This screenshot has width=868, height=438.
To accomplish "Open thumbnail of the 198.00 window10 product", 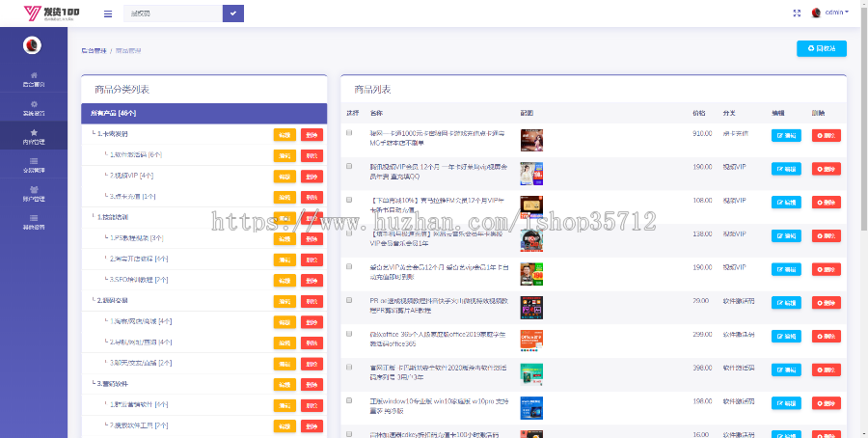I will coord(531,407).
